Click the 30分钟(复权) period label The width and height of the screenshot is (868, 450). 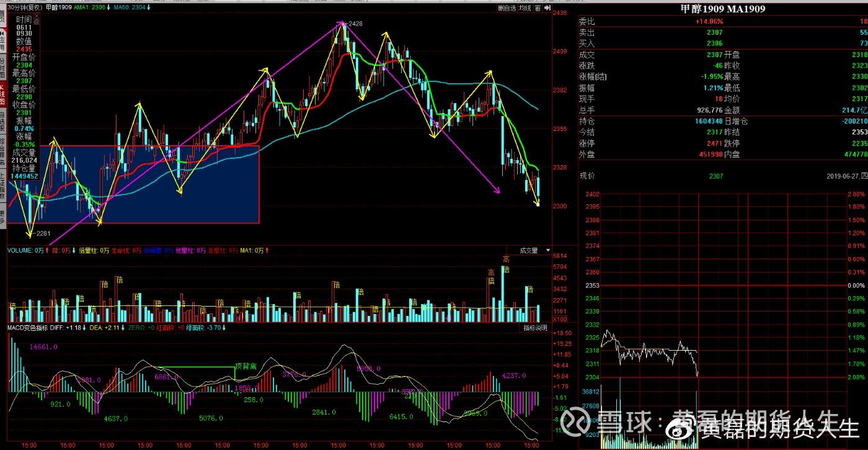[25, 9]
